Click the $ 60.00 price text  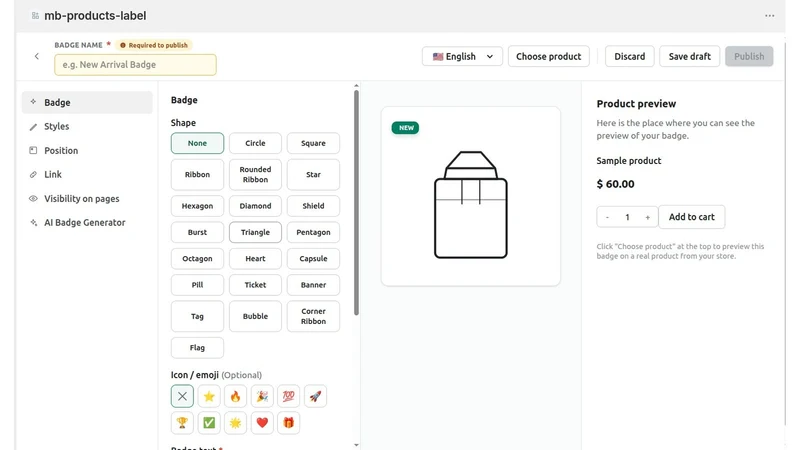coord(615,184)
